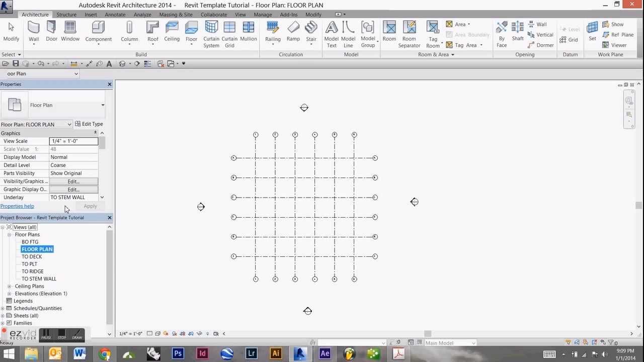
Task: Click the Set work plane tool
Action: click(x=592, y=32)
